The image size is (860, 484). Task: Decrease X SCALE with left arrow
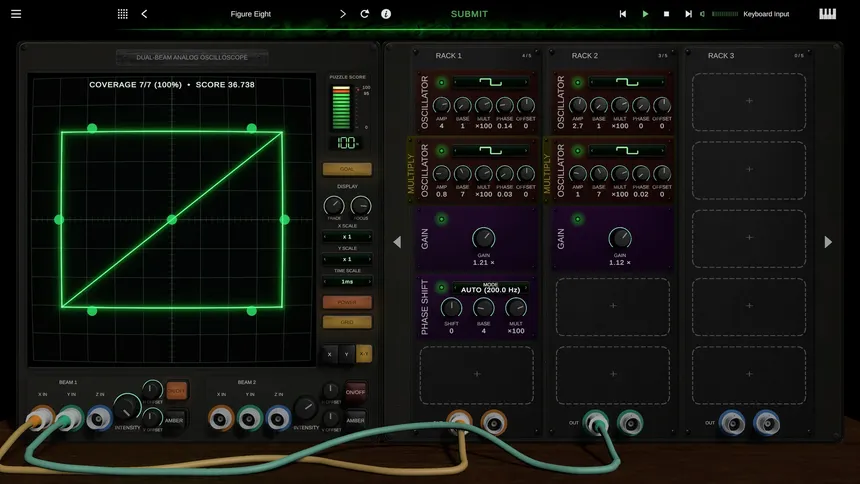(x=325, y=237)
